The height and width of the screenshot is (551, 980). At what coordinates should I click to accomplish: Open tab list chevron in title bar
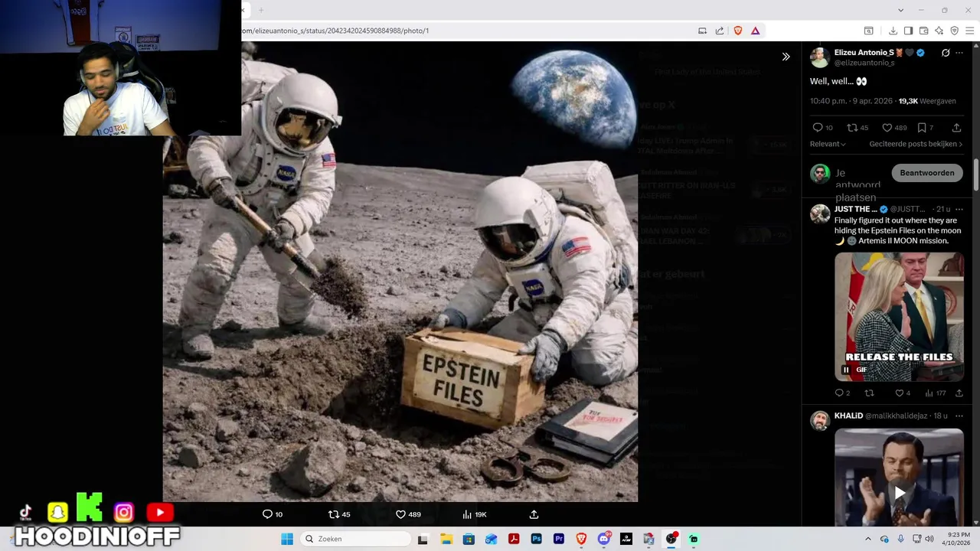900,10
